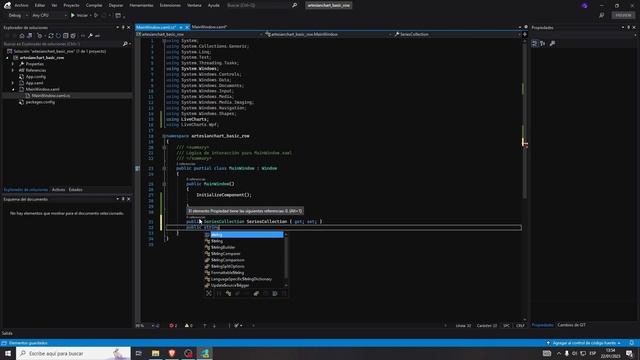This screenshot has height=360, width=640.
Task: Open the Herramientas menu
Action: pos(141,5)
